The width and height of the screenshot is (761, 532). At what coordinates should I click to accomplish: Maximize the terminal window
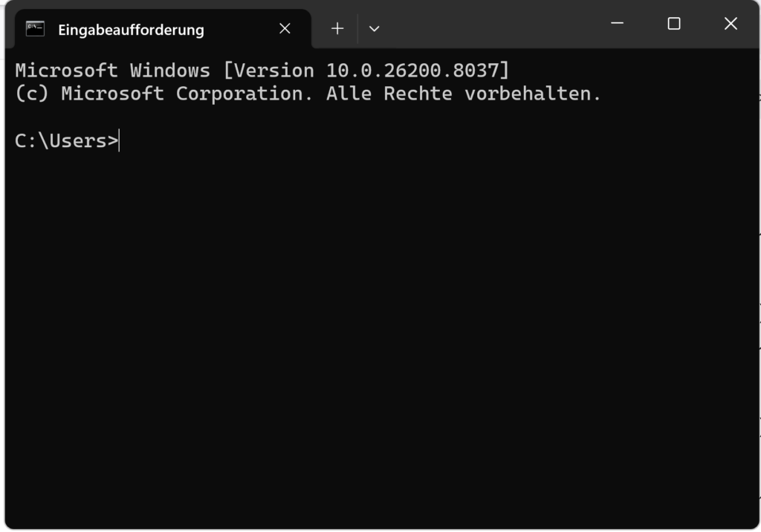tap(674, 24)
